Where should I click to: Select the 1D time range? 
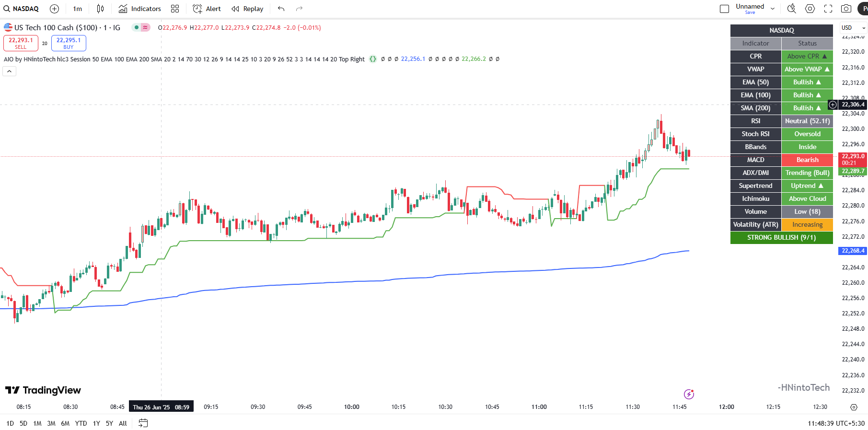pyautogui.click(x=10, y=423)
